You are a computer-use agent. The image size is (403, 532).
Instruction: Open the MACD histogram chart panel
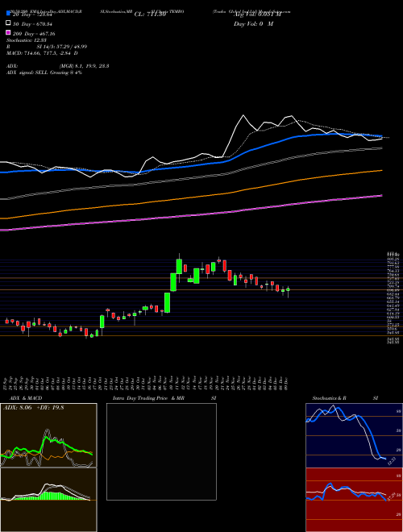48,500
